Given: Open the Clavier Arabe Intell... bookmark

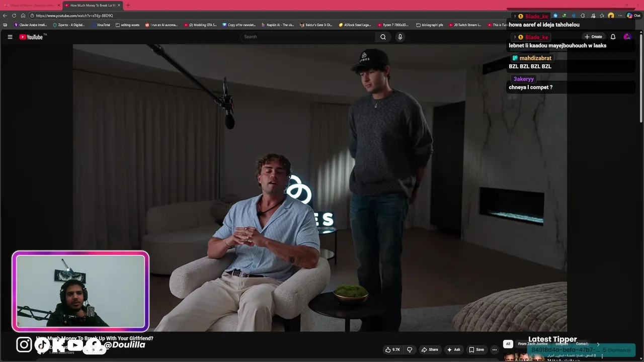Looking at the screenshot, I should (30, 25).
